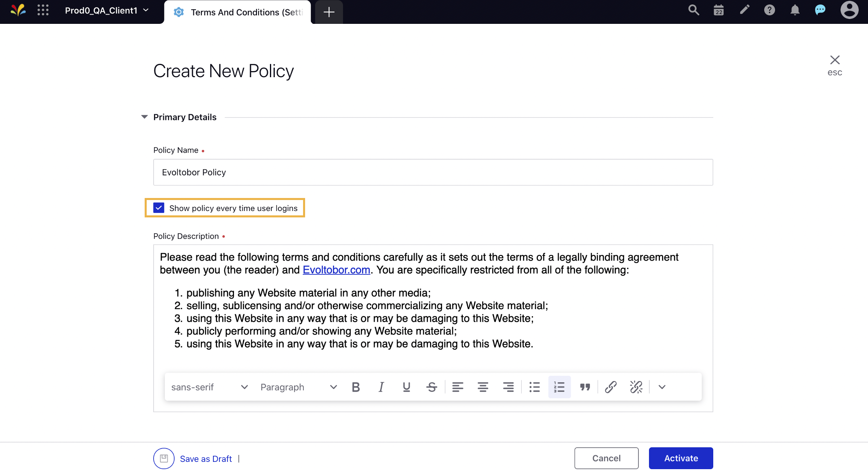Screen dimensions: 868x476
Task: Open the Paragraph style dropdown
Action: (298, 387)
